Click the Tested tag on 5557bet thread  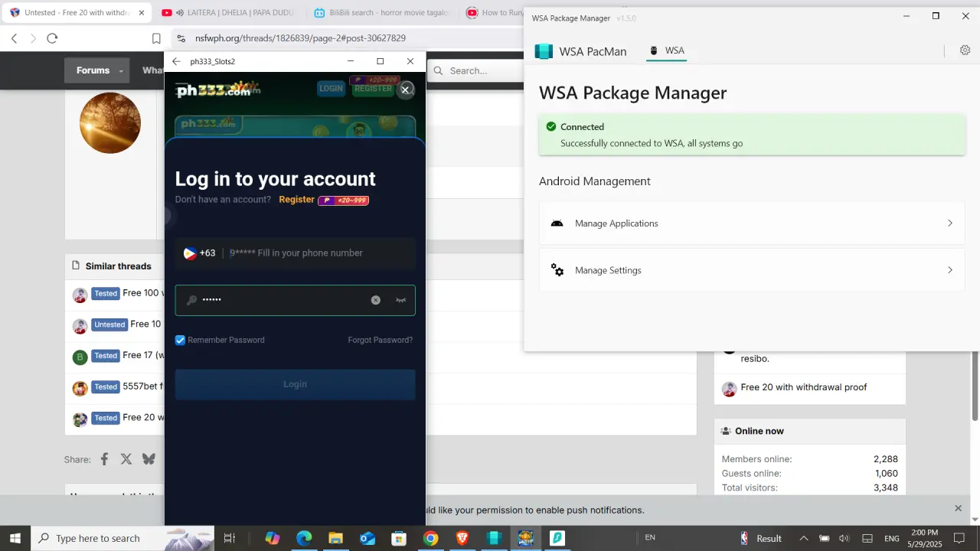[x=106, y=387]
